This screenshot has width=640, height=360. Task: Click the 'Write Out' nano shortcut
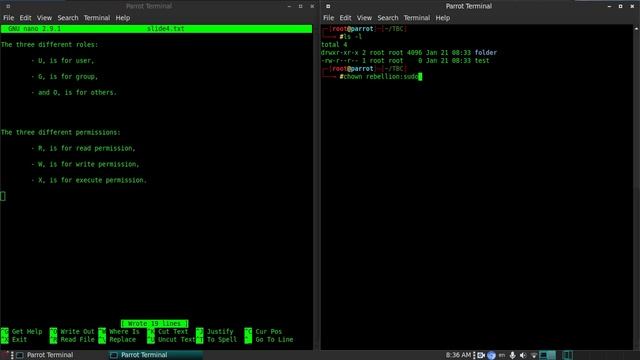point(77,331)
